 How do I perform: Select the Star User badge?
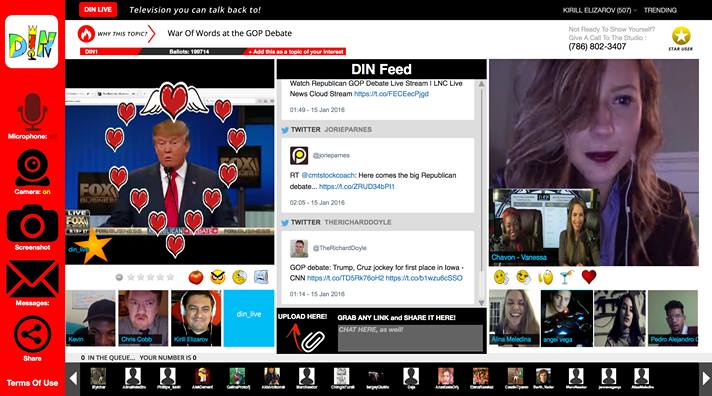(681, 38)
